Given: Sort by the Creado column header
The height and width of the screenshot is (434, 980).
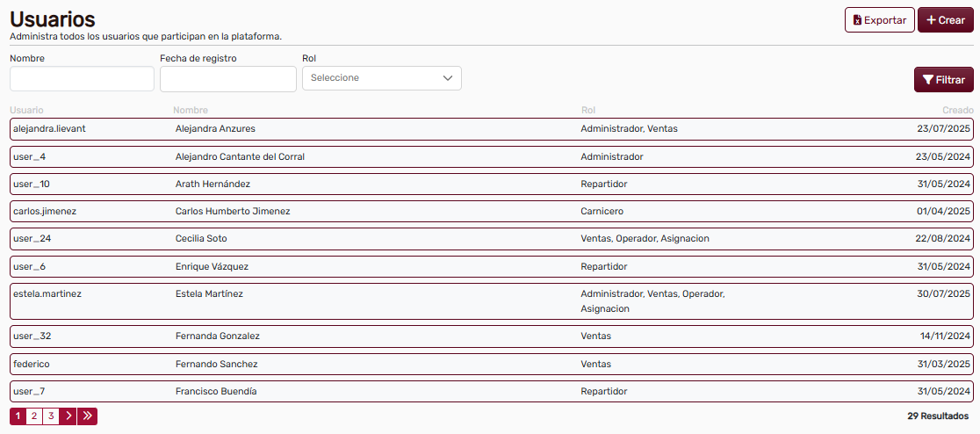Looking at the screenshot, I should click(x=957, y=110).
